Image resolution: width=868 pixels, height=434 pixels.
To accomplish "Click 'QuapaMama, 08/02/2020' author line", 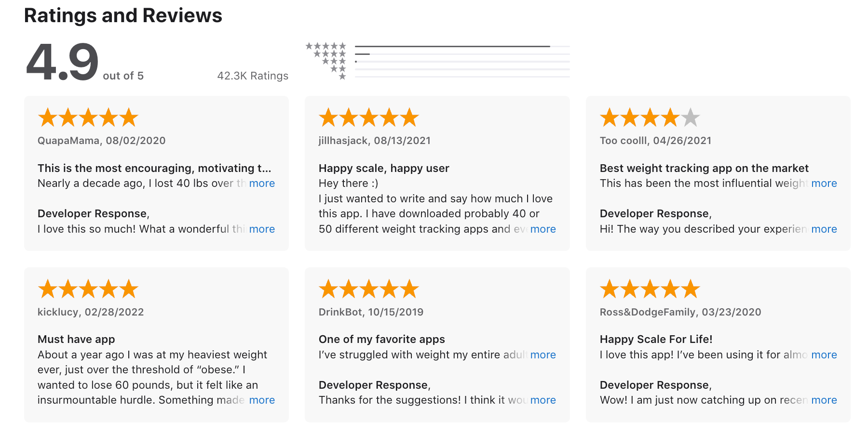I will coord(102,141).
